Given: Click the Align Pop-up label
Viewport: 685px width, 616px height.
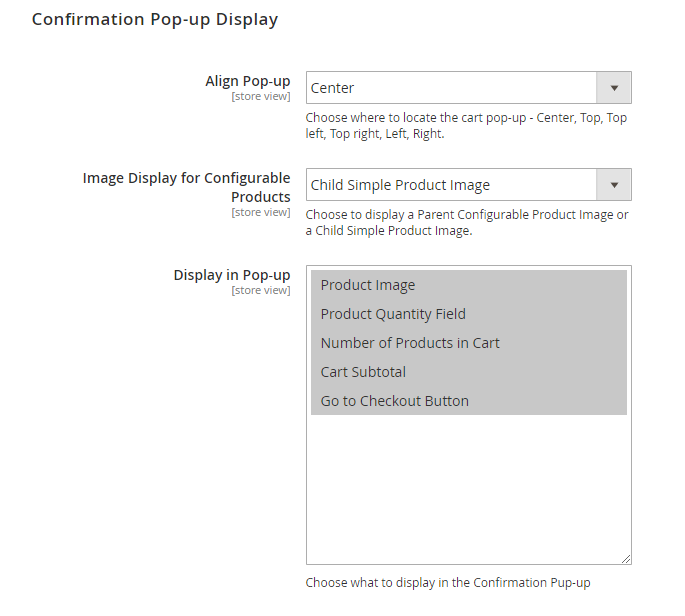Looking at the screenshot, I should point(248,81).
